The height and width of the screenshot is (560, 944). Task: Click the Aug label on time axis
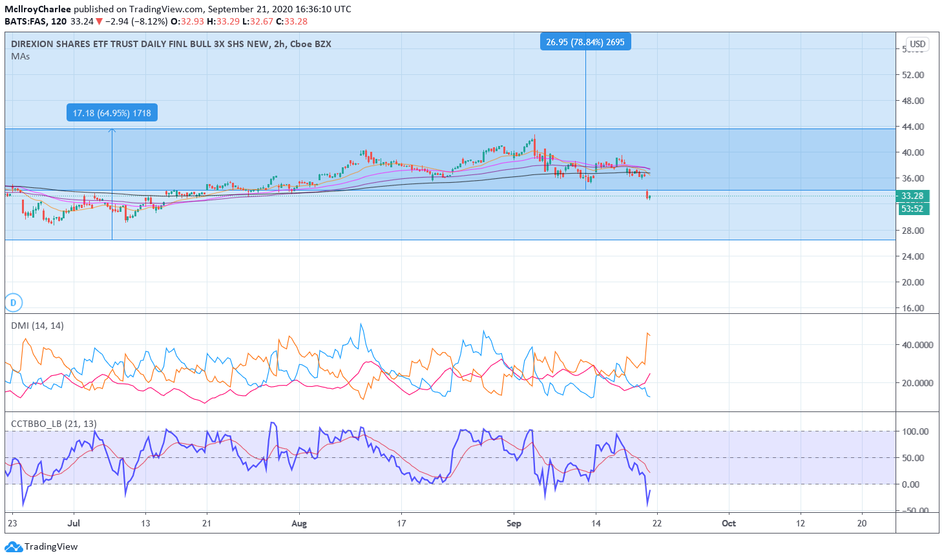(x=299, y=523)
